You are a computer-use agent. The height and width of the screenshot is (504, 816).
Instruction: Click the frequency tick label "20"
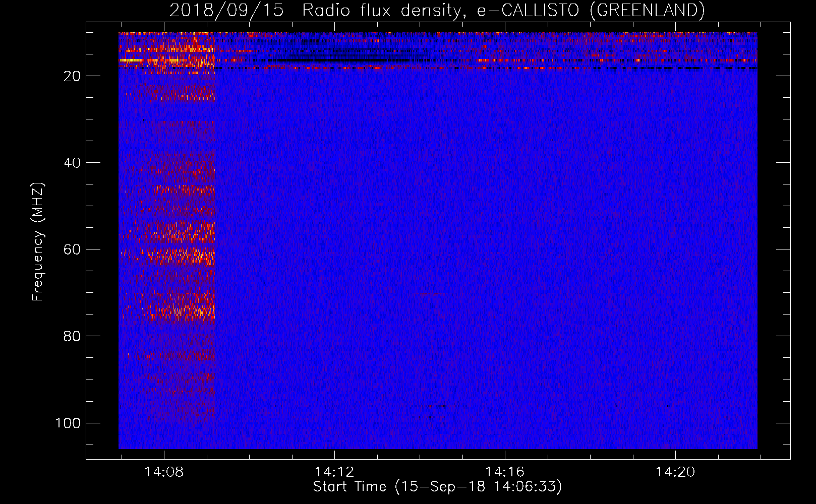coord(73,76)
